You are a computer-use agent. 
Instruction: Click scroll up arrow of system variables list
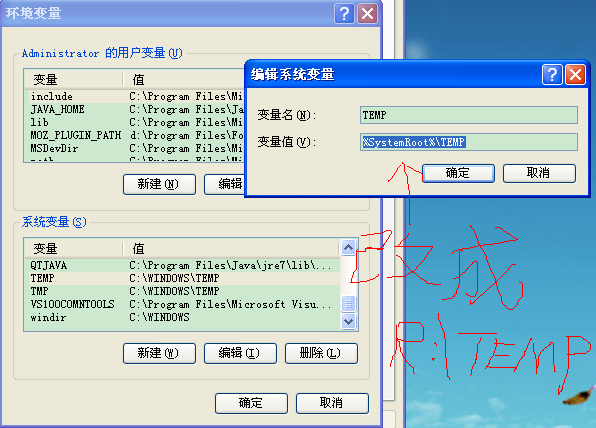pos(349,248)
